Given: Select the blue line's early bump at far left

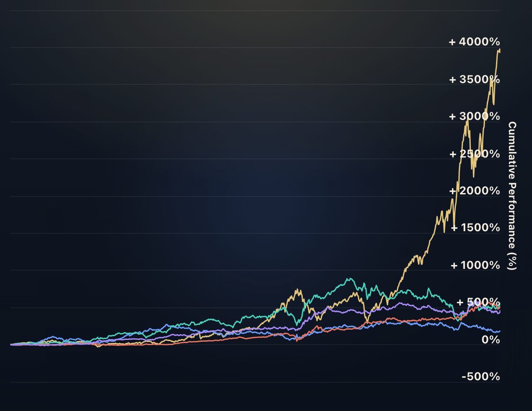Looking at the screenshot, I should point(52,337).
